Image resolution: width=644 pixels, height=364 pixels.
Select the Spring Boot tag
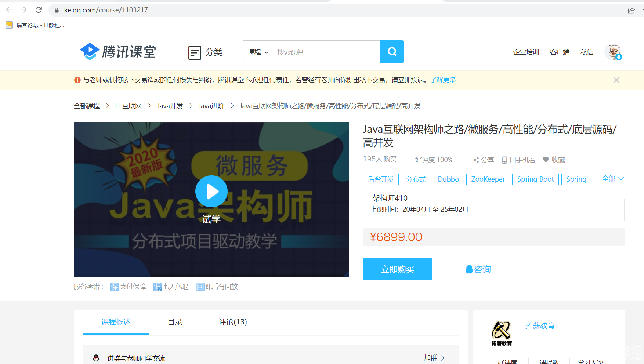click(535, 179)
